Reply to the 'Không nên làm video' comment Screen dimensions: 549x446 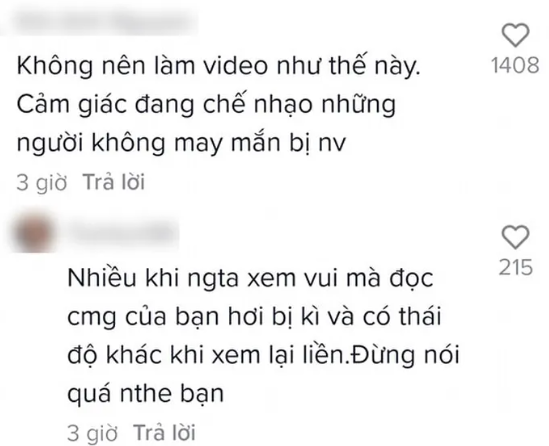tap(113, 182)
